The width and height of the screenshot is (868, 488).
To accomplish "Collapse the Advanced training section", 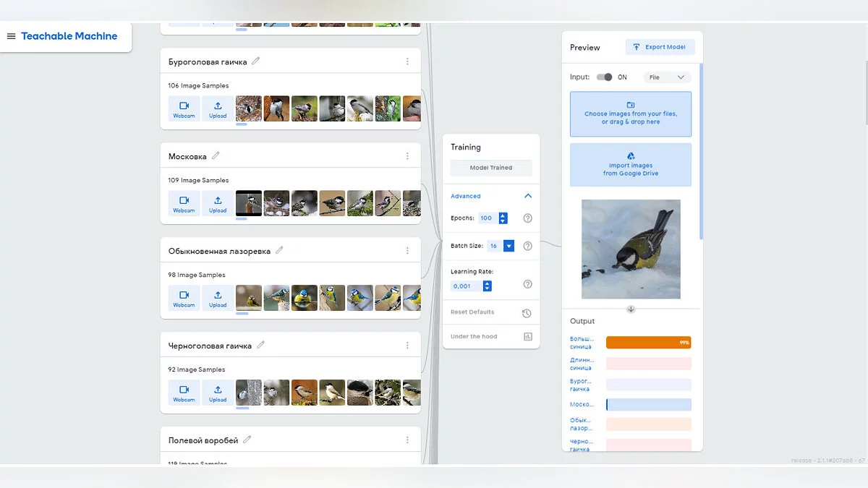I will click(528, 196).
